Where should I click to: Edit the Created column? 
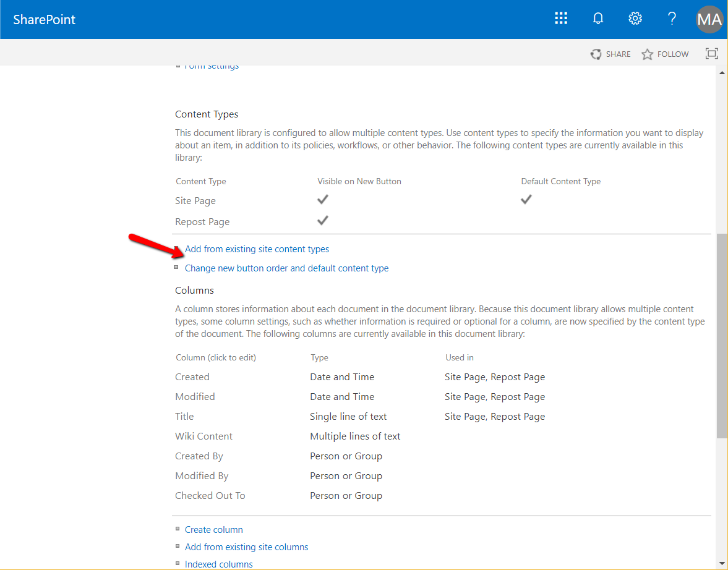[x=192, y=376]
